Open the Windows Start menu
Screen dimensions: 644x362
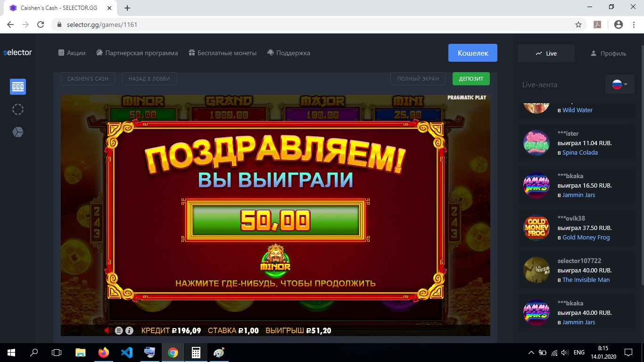(11, 353)
